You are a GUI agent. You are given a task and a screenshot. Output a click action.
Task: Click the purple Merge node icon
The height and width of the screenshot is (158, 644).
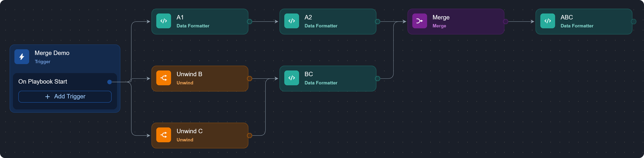pyautogui.click(x=420, y=21)
